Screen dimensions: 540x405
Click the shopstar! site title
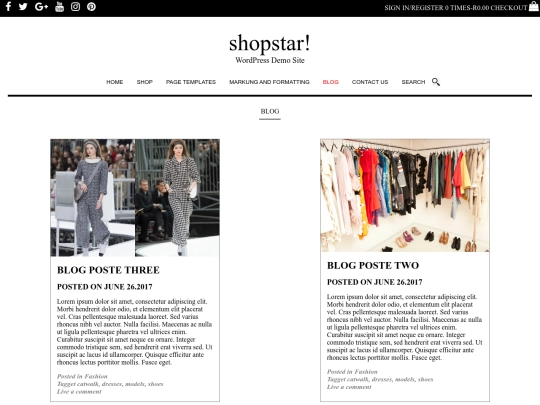pyautogui.click(x=270, y=43)
